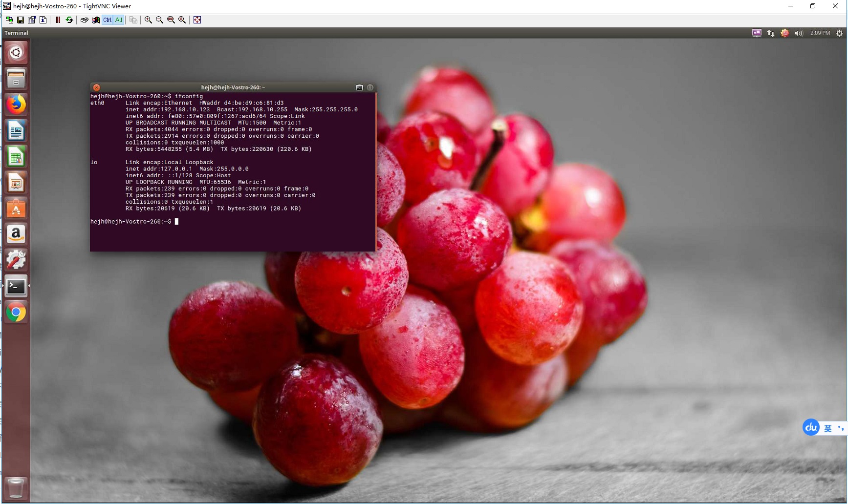848x504 pixels.
Task: Click the Terminal launcher icon
Action: [x=16, y=286]
